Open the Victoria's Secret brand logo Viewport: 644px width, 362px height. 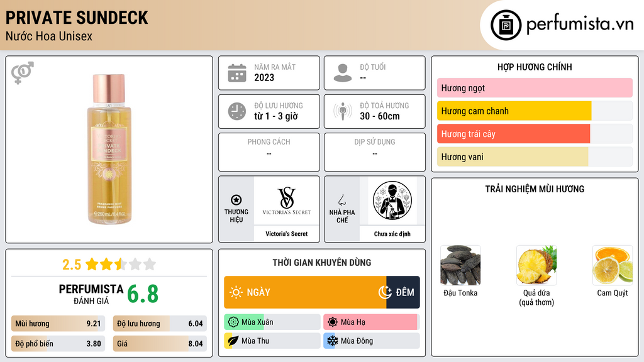(287, 200)
